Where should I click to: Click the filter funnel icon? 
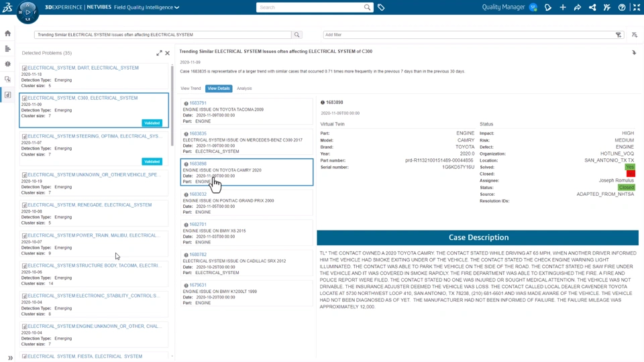619,35
